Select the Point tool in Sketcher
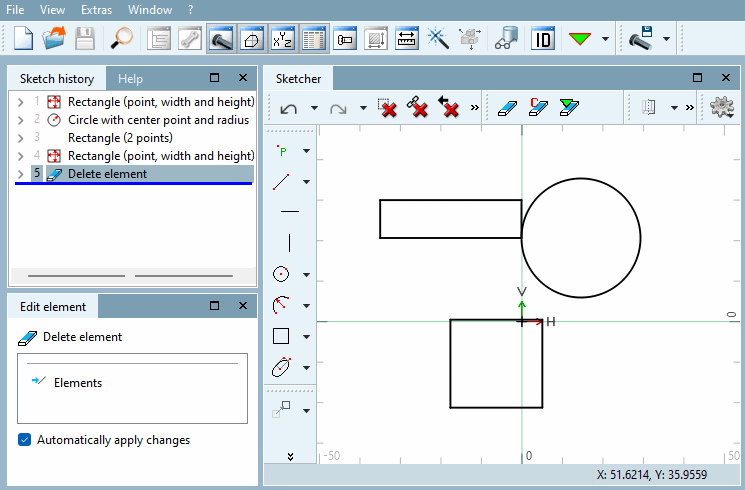The width and height of the screenshot is (745, 490). coord(282,151)
